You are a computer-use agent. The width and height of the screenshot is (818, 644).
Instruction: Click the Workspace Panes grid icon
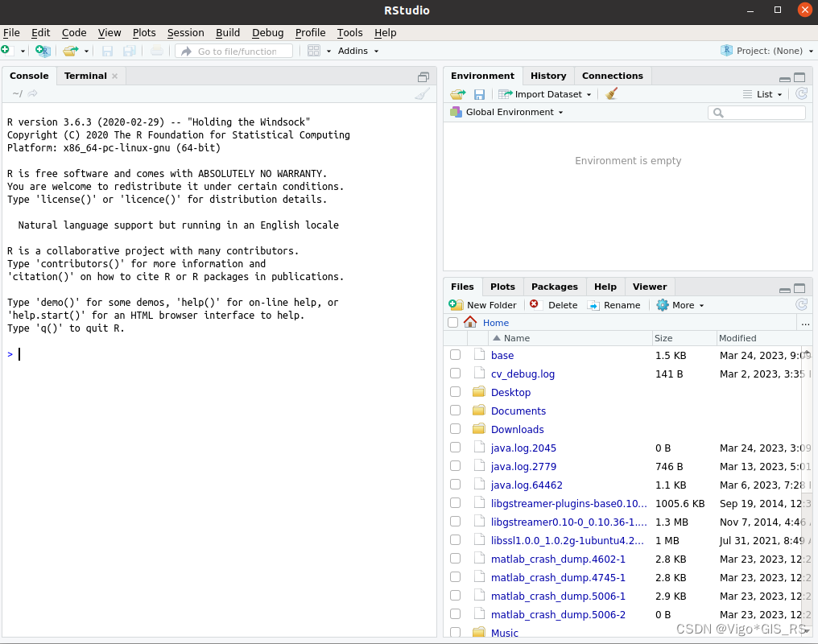point(313,51)
